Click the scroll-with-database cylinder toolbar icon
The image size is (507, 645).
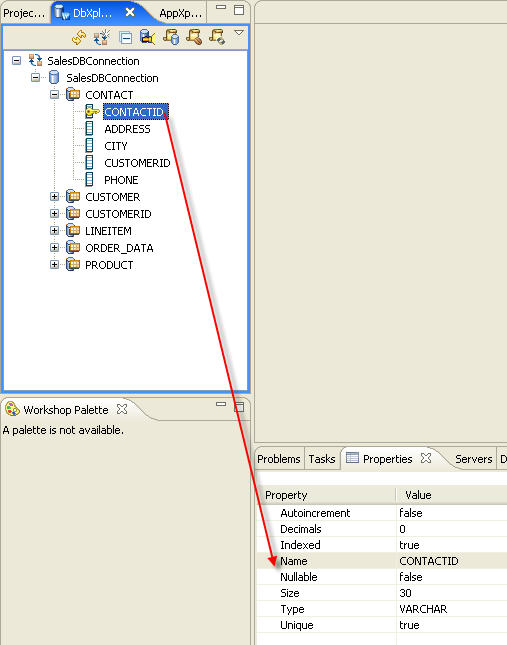point(171,37)
